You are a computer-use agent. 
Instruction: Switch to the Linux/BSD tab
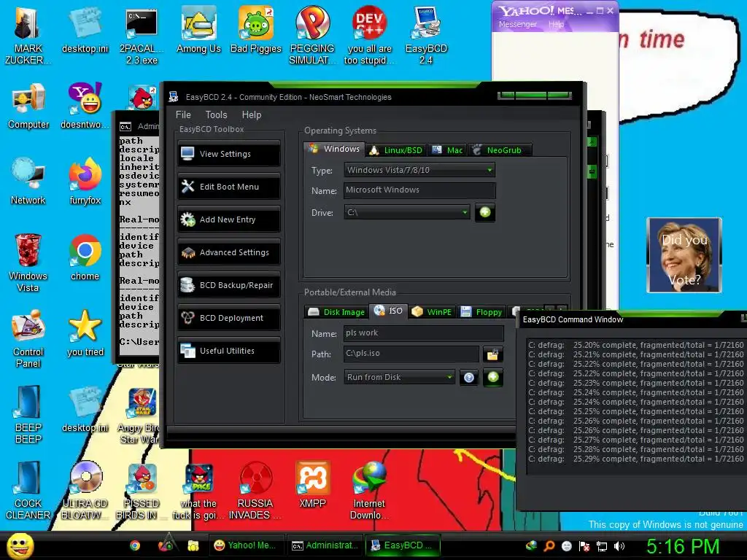pyautogui.click(x=396, y=150)
